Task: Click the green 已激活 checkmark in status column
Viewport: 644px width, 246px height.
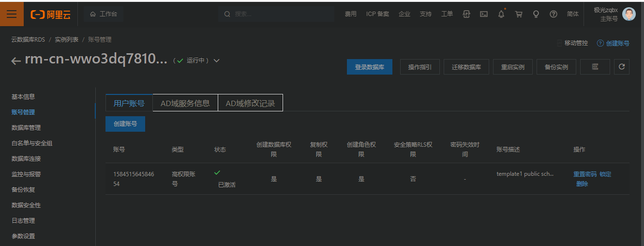Action: [x=217, y=173]
